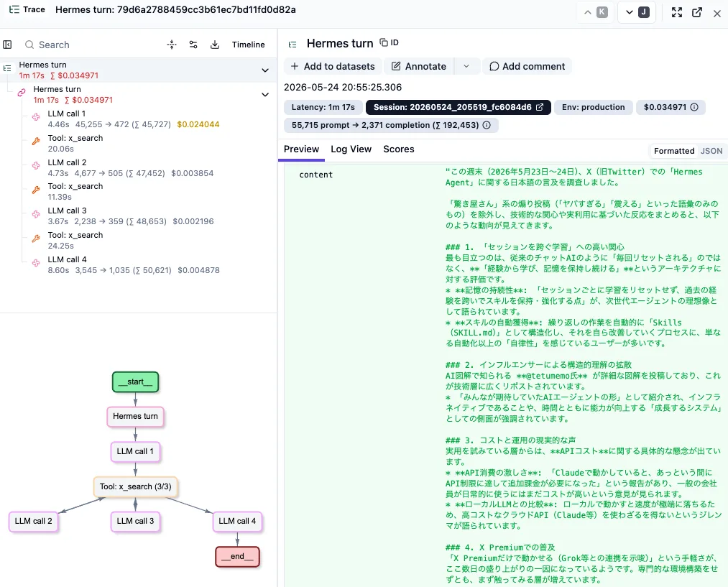This screenshot has height=587, width=728.
Task: Click icon beside Hermes turn detail title
Action: pos(292,45)
